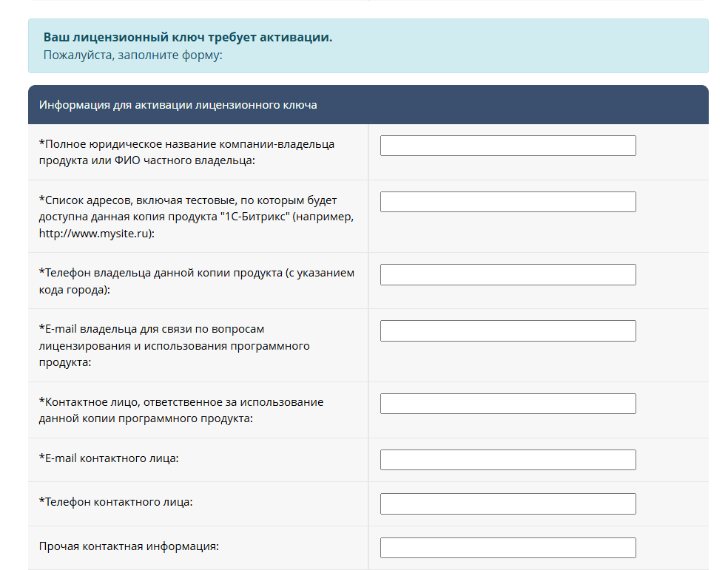Screen dimensions: 728x570
Task: Focus the contact person's e-mail field
Action: pyautogui.click(x=508, y=460)
